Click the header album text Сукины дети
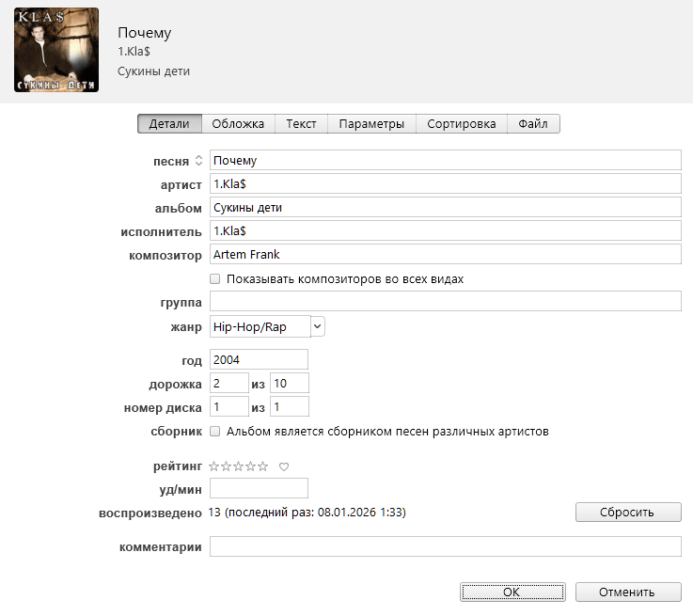Screen dimensions: 693x616 pyautogui.click(x=154, y=71)
